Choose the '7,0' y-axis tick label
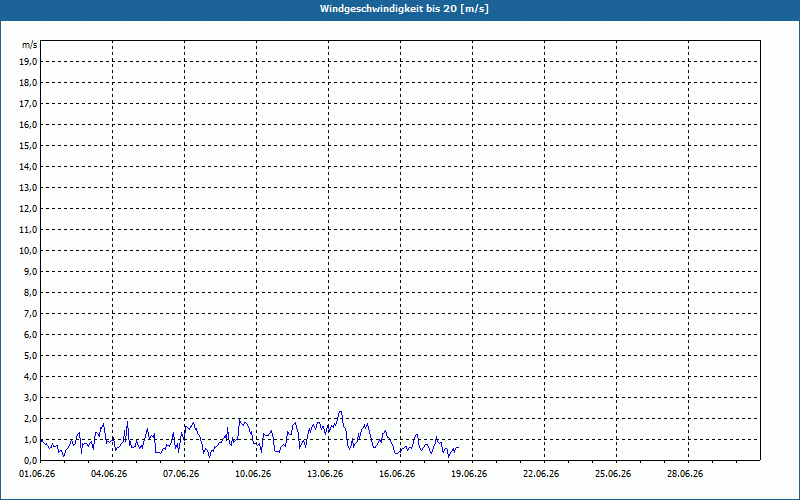 coord(31,314)
